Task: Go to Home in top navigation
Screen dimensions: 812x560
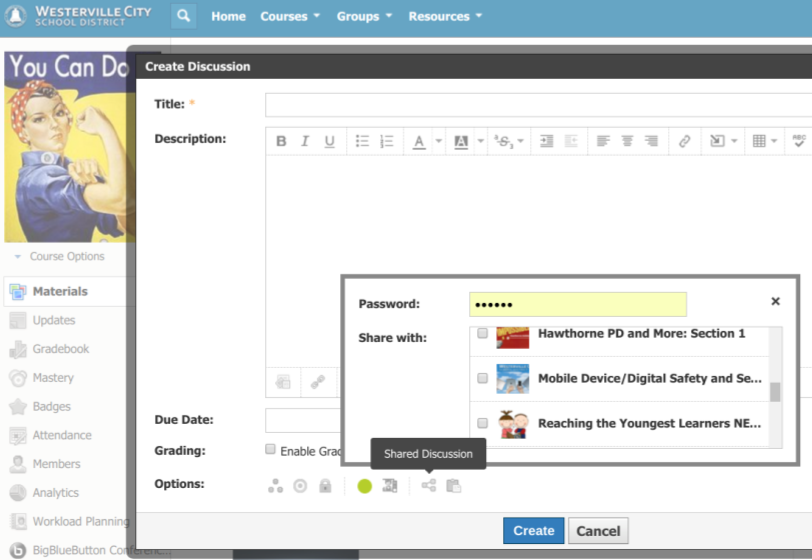Action: pyautogui.click(x=228, y=16)
